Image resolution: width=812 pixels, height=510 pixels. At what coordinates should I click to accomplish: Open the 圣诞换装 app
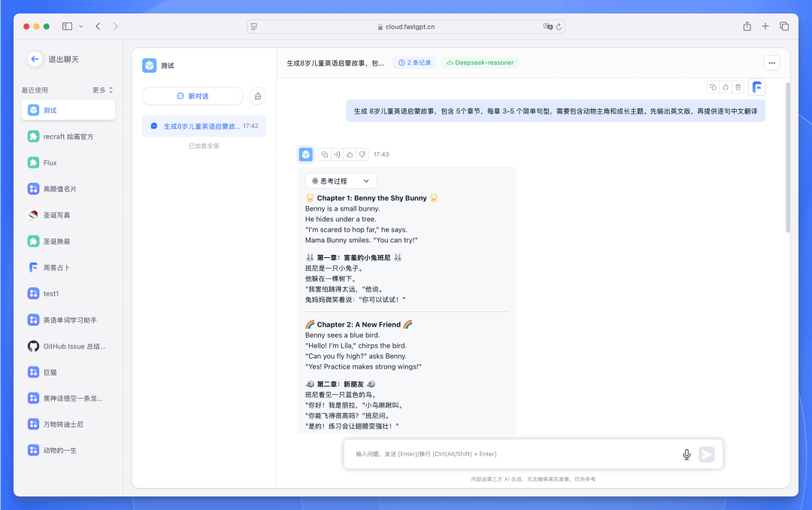point(68,241)
